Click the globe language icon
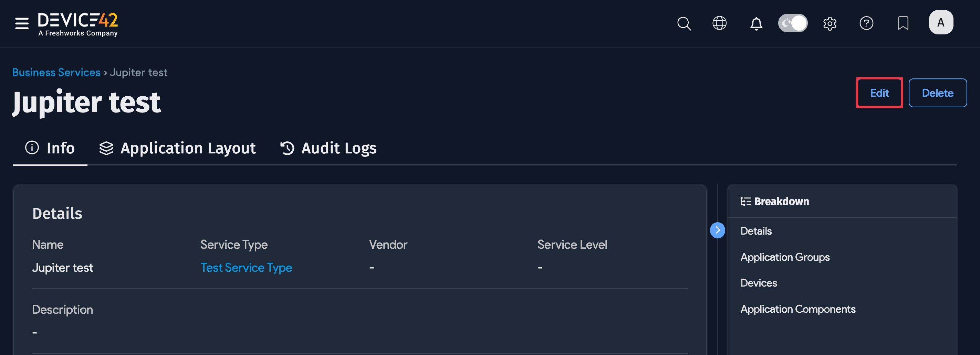 pos(719,23)
